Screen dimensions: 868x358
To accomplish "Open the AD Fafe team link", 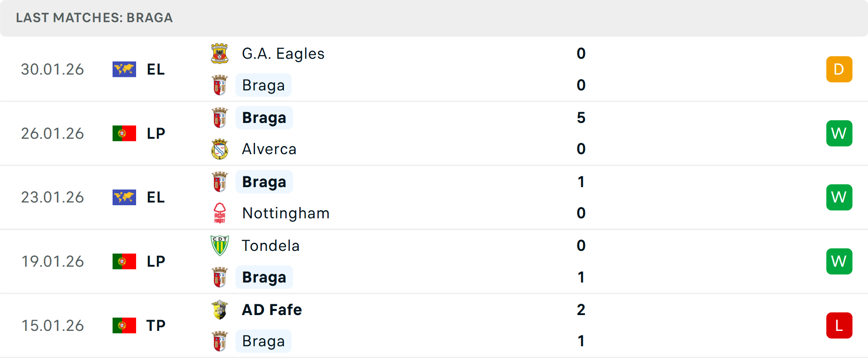I will click(x=272, y=310).
